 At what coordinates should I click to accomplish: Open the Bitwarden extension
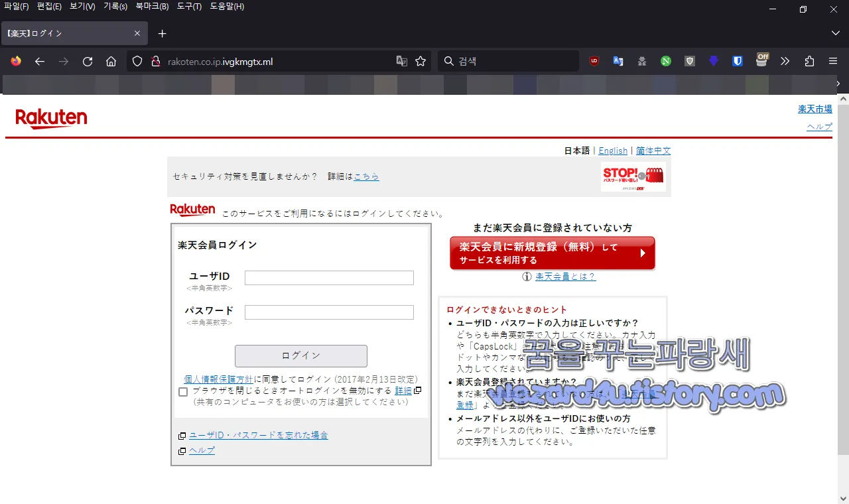pyautogui.click(x=738, y=61)
